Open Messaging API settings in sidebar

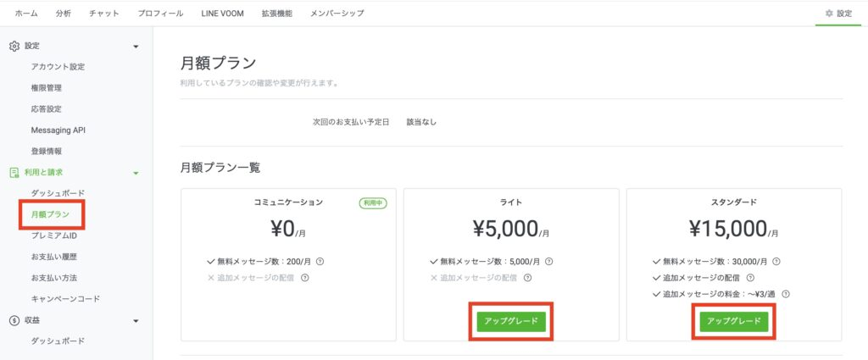(58, 130)
